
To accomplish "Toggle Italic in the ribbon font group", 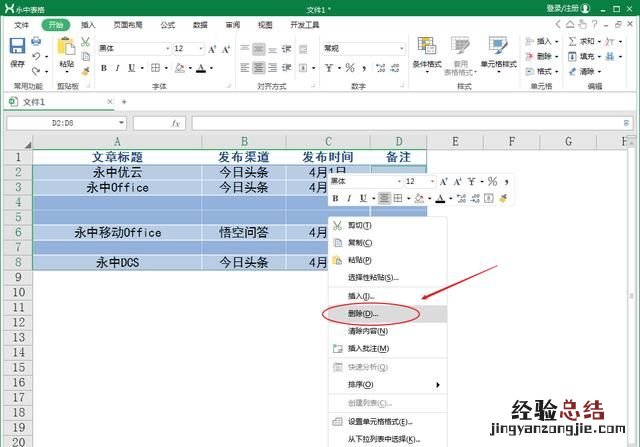I will 118,68.
